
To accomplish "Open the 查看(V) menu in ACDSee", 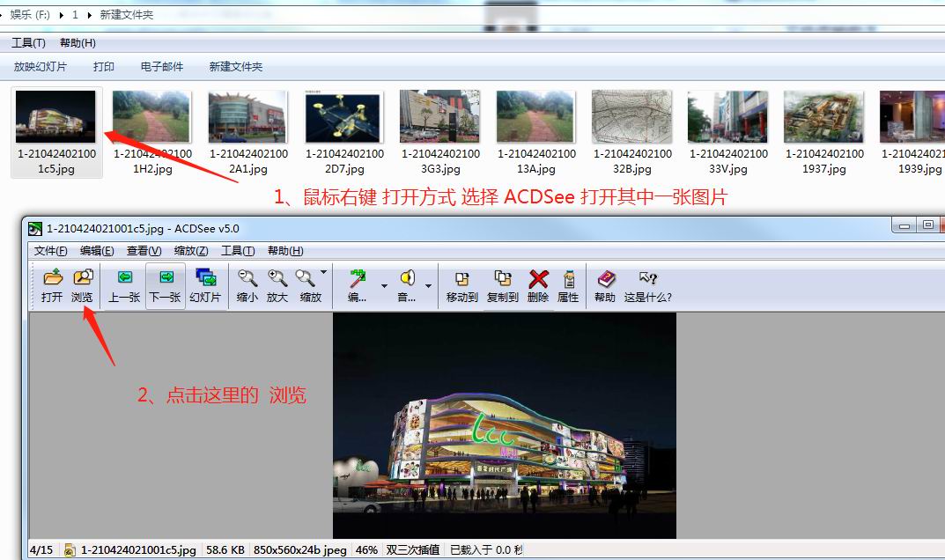I will click(144, 251).
